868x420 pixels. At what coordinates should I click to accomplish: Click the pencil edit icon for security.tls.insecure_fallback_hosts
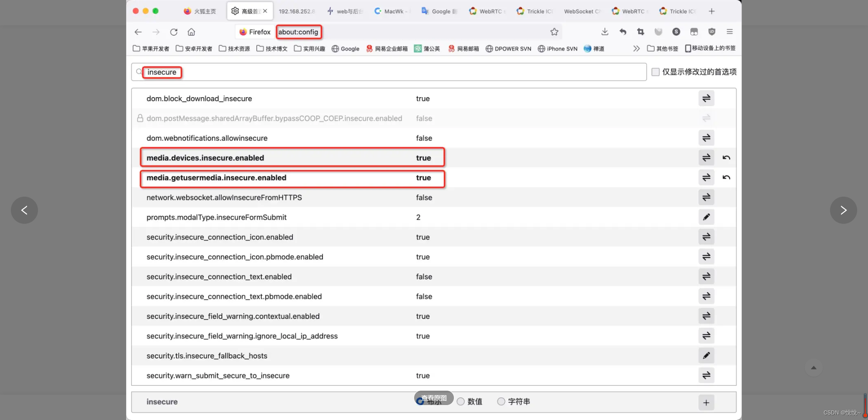click(x=706, y=356)
